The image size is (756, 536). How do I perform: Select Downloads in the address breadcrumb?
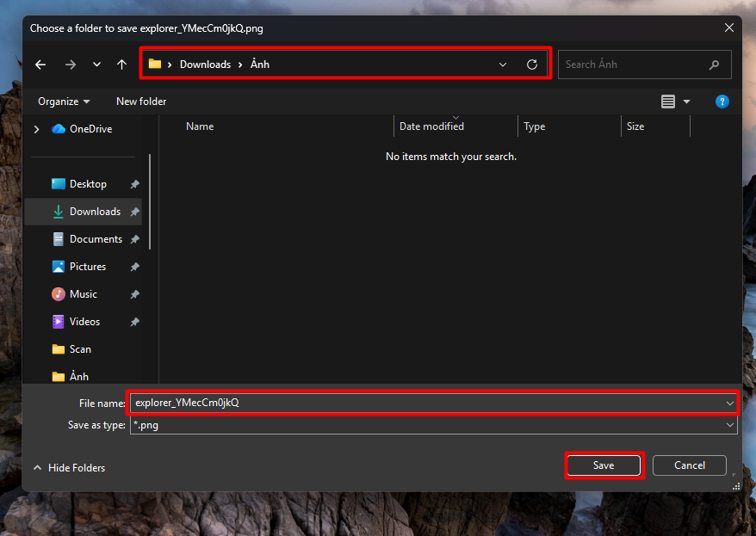click(x=206, y=65)
